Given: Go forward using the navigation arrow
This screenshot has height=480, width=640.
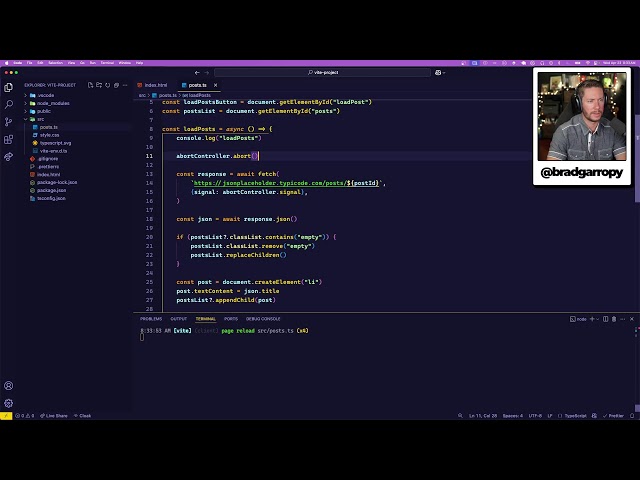Looking at the screenshot, I should tap(207, 73).
